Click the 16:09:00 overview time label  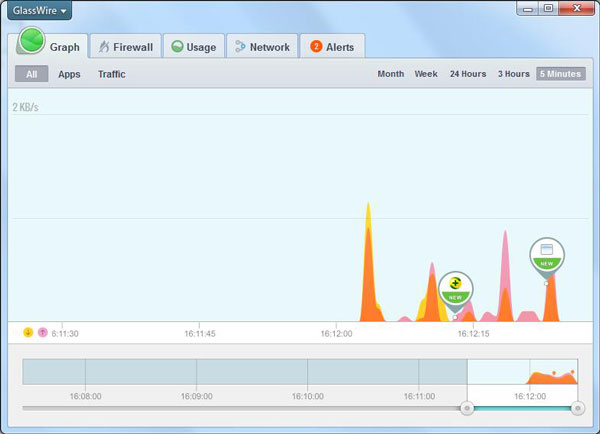tap(197, 396)
